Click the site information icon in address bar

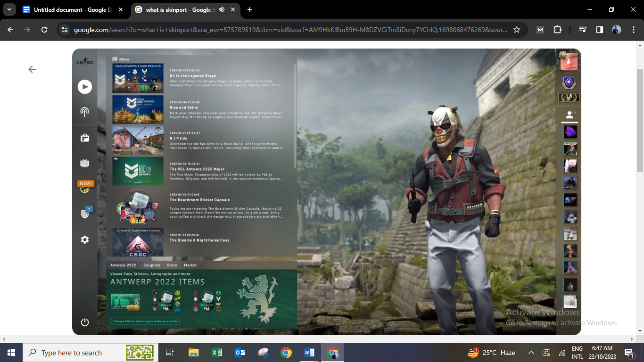(65, 30)
